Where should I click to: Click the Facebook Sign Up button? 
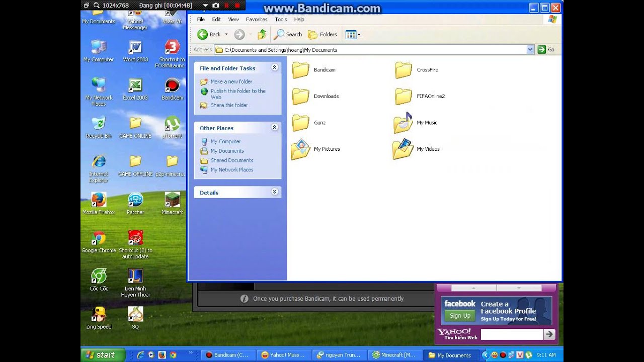(x=460, y=316)
